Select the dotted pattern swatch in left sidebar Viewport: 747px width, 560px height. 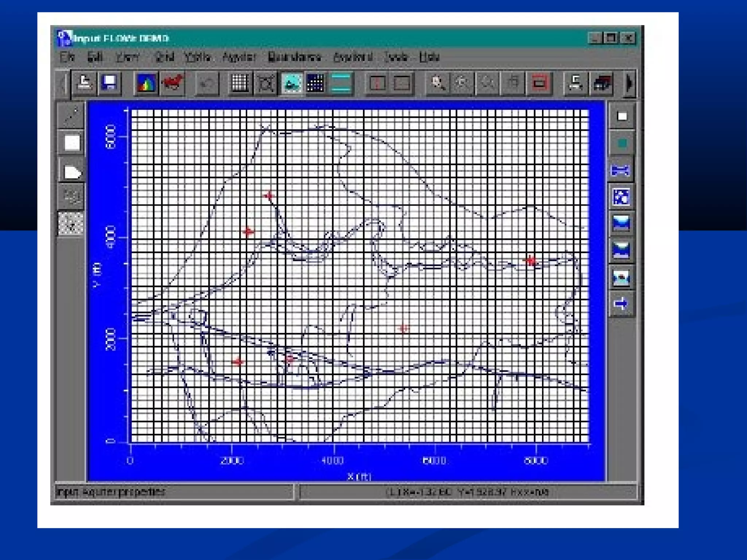[71, 223]
